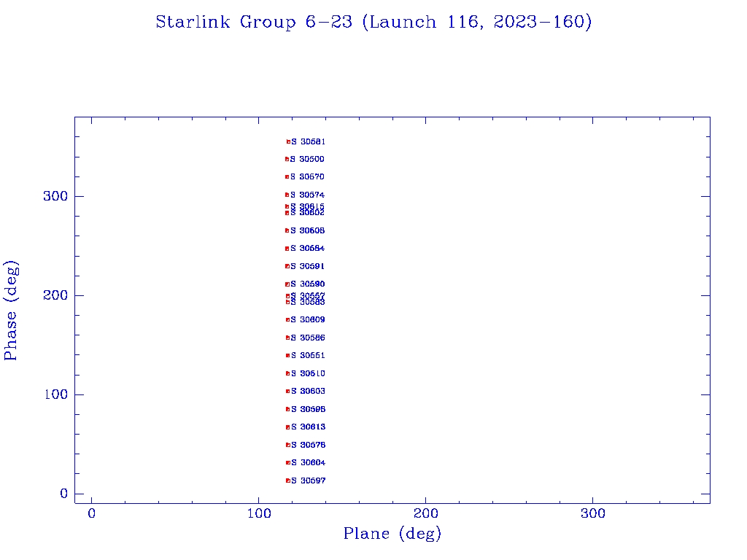Select the red marker beside S 30574
747x560 pixels.
coord(287,195)
